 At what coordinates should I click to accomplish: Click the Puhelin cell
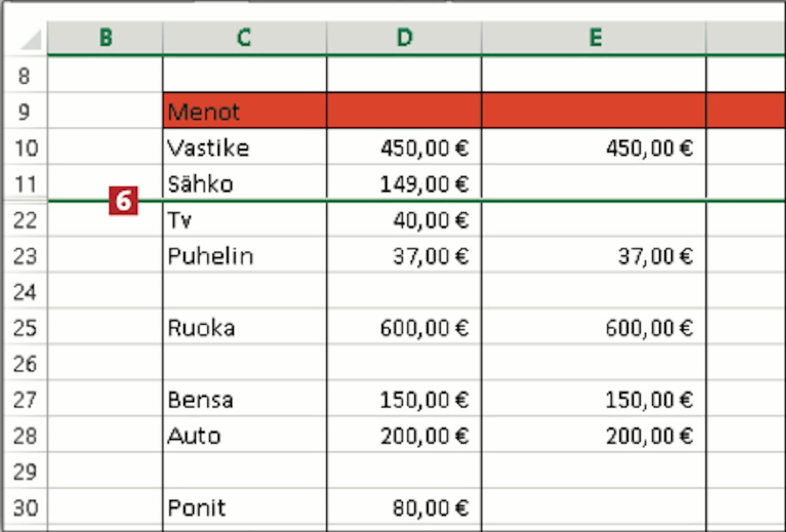point(244,256)
